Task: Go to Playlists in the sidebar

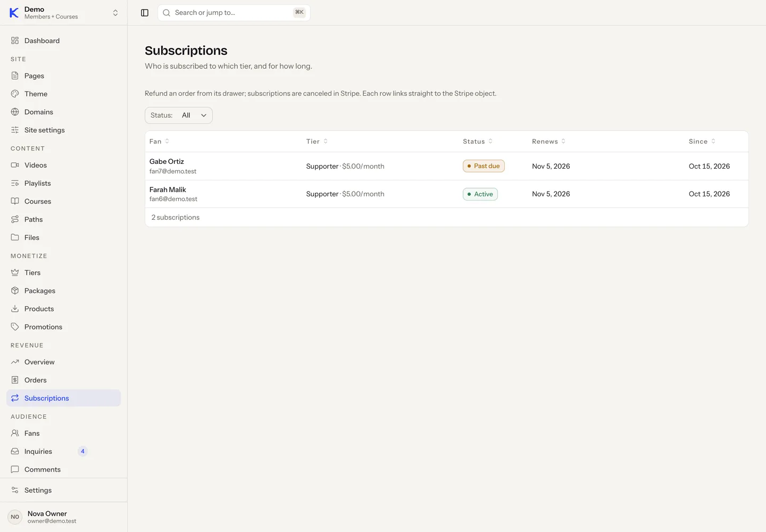Action: pyautogui.click(x=64, y=183)
